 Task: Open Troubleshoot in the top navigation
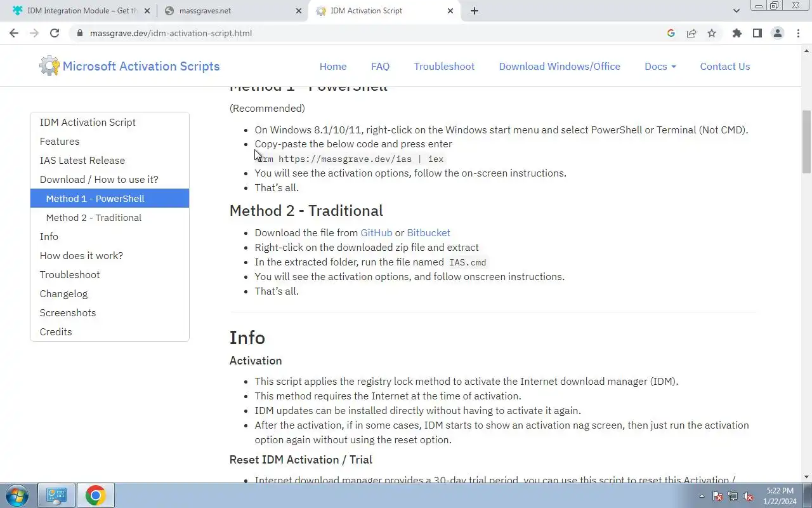[444, 66]
